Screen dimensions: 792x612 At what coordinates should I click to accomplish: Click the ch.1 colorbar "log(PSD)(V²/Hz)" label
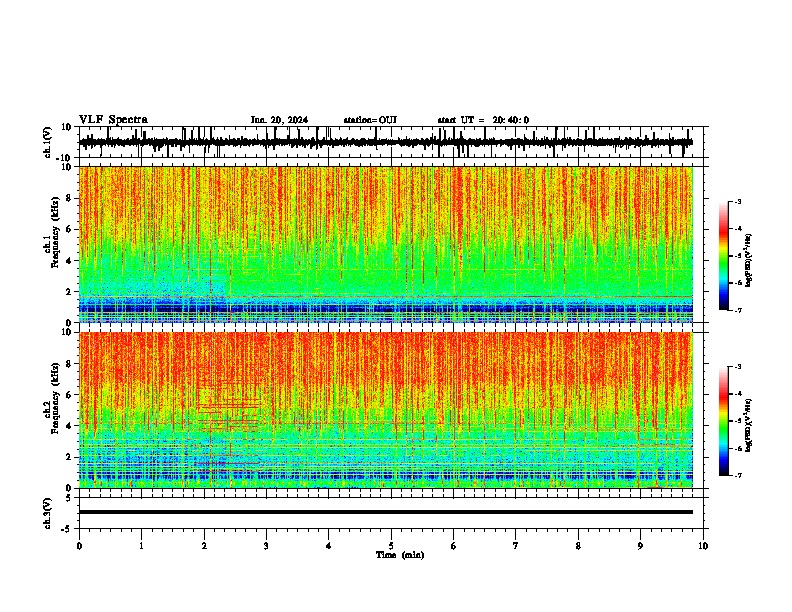click(x=749, y=260)
